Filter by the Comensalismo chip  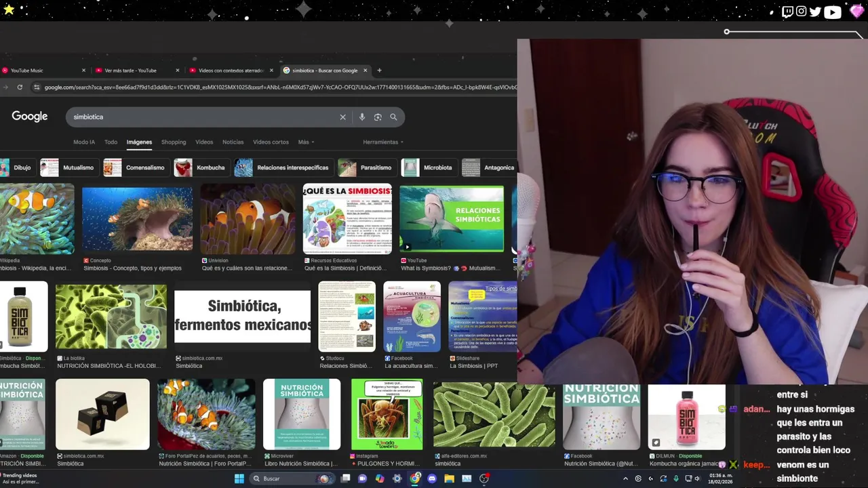(x=136, y=167)
